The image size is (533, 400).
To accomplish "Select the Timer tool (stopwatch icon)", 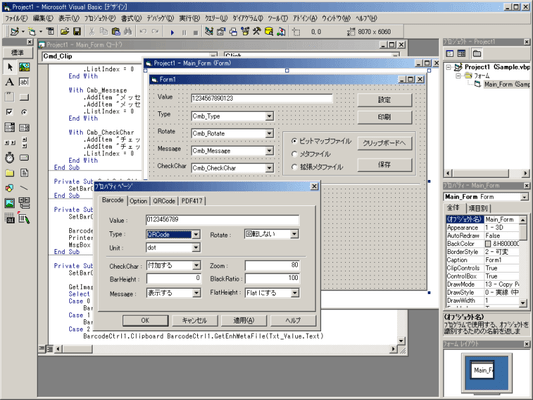I will (10, 158).
